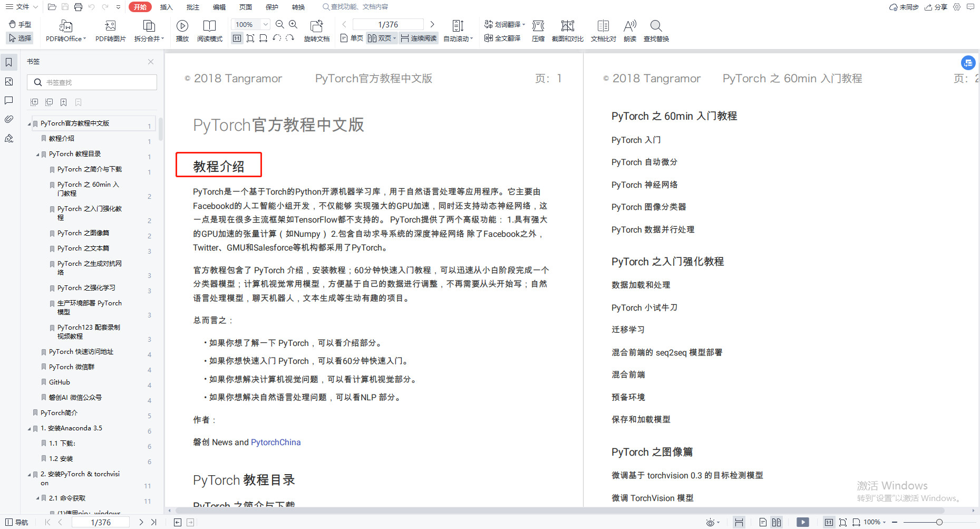Open the thumbnails panel in left sidebar
Viewport: 980px width, 529px height.
pyautogui.click(x=9, y=82)
